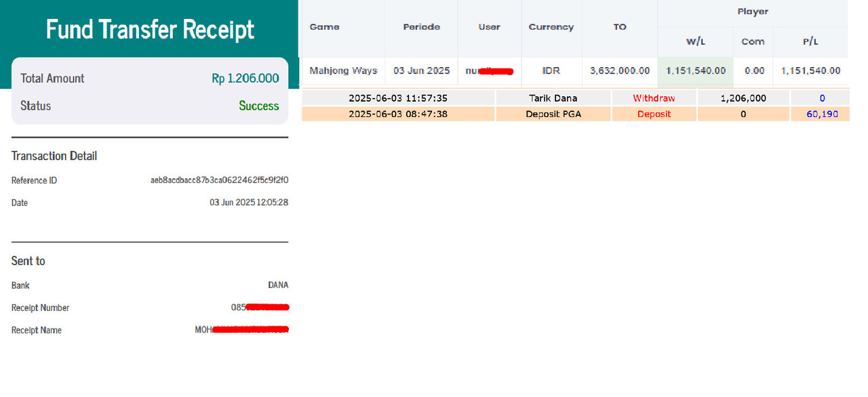Click the Currency column header

pyautogui.click(x=551, y=27)
